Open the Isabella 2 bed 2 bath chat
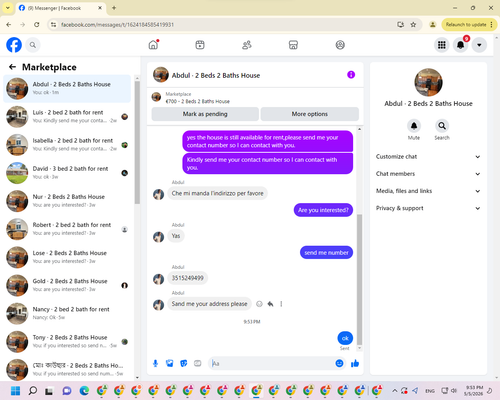The width and height of the screenshot is (500, 400). pyautogui.click(x=67, y=145)
